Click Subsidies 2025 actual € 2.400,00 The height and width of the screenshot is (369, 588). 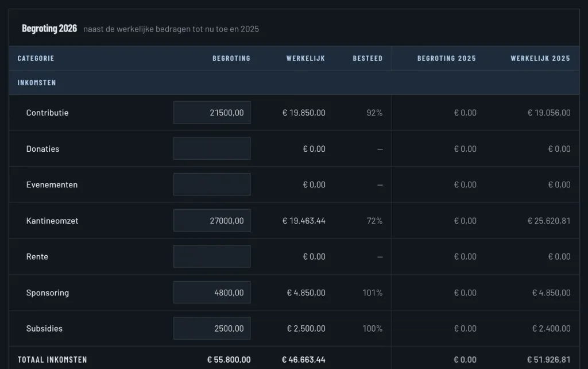(x=551, y=328)
